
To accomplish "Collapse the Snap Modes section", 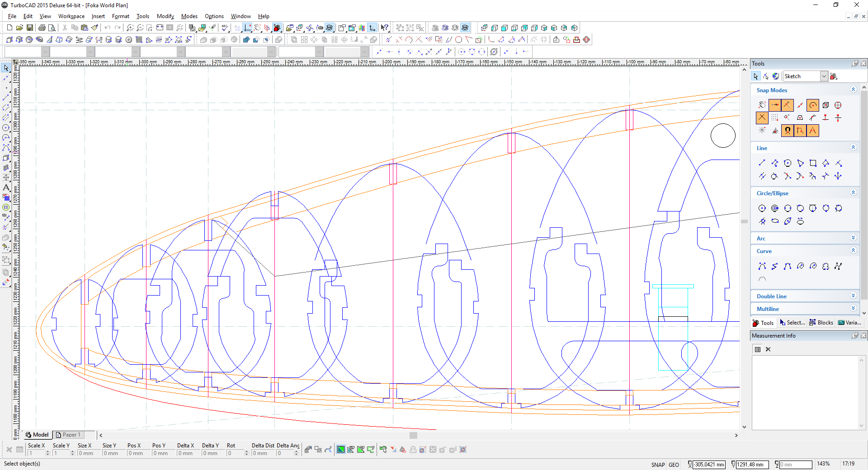I will click(853, 90).
